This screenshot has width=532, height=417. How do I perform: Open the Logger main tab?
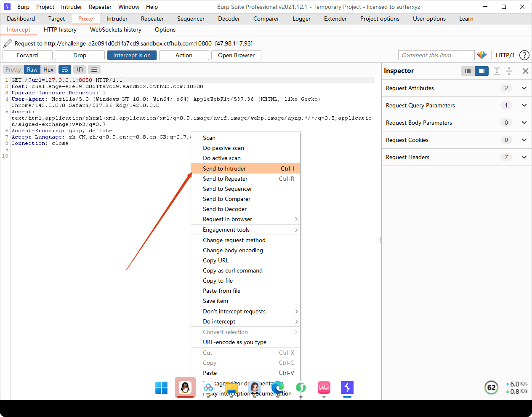(302, 19)
